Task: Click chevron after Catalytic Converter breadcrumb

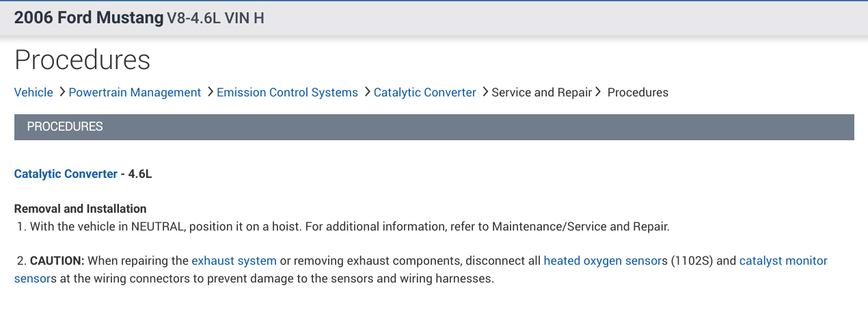Action: (485, 92)
